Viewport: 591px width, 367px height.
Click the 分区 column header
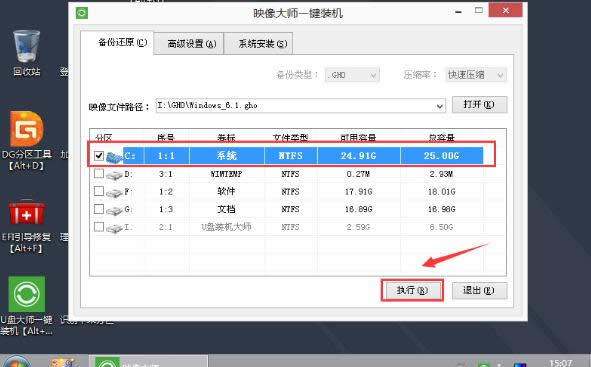click(x=104, y=138)
